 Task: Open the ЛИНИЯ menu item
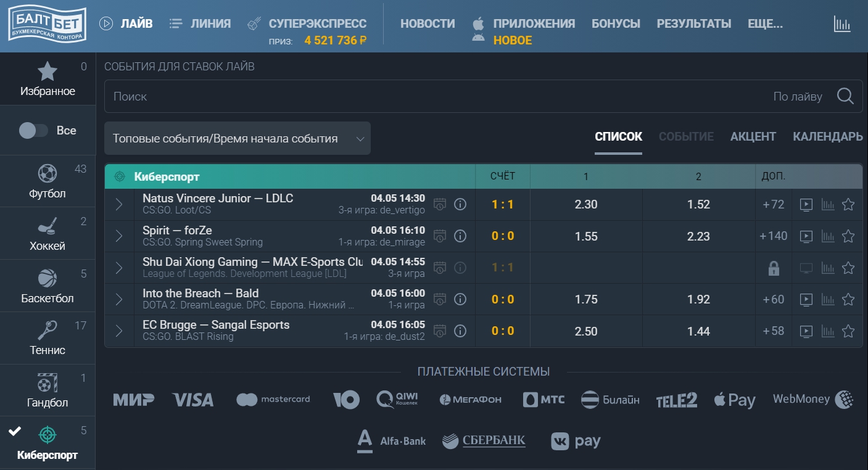point(210,23)
